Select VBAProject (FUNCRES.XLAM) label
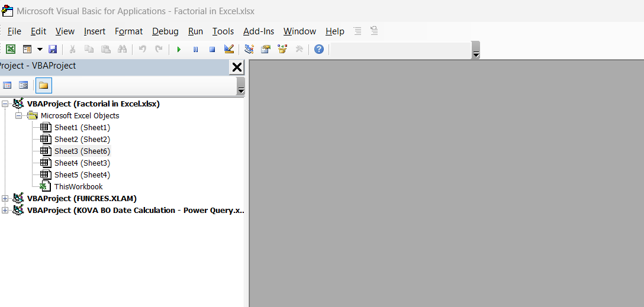Image resolution: width=644 pixels, height=307 pixels. click(x=82, y=198)
